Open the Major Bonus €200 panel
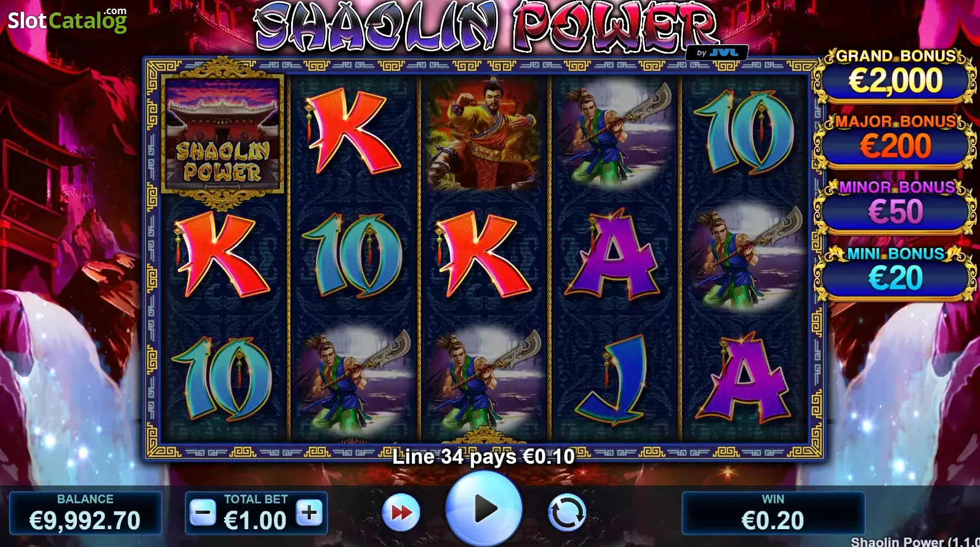980x547 pixels. click(896, 141)
